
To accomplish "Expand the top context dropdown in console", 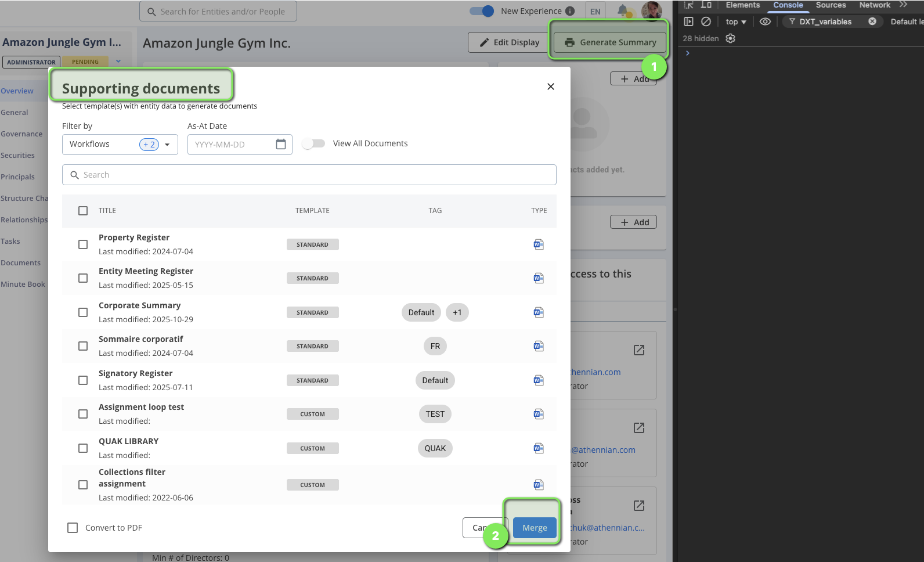I will coord(735,22).
